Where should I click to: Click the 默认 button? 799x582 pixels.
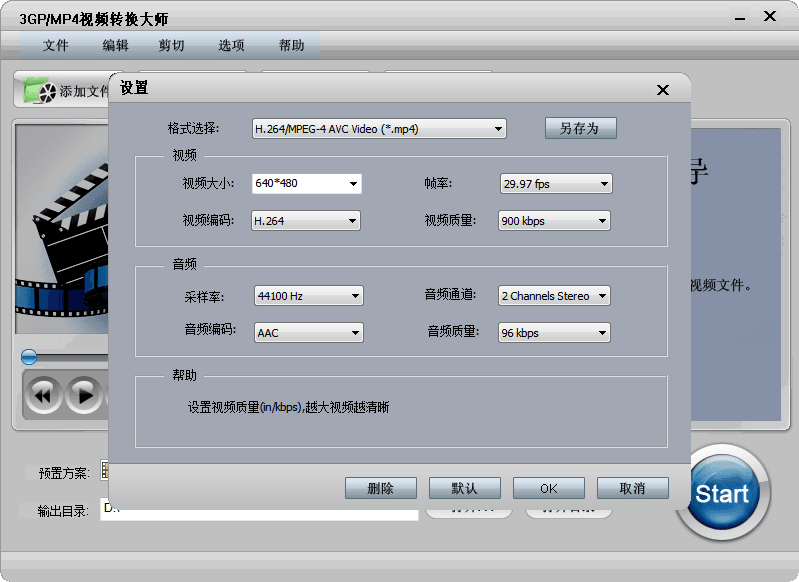coord(465,488)
